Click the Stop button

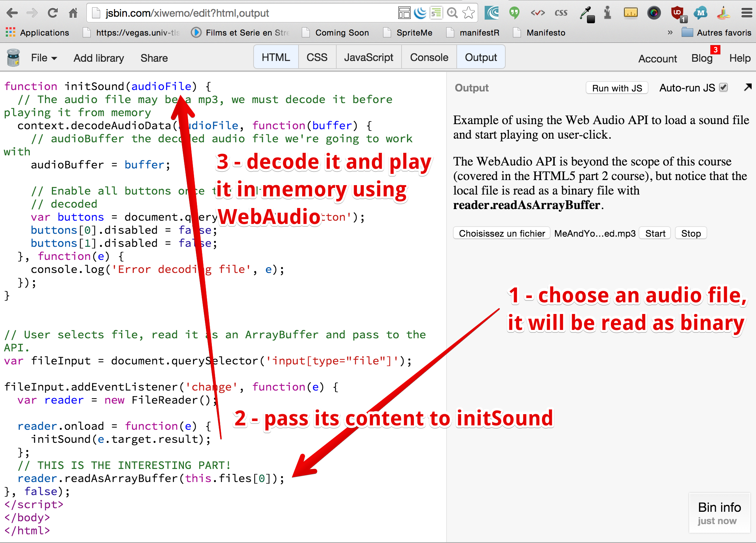691,233
